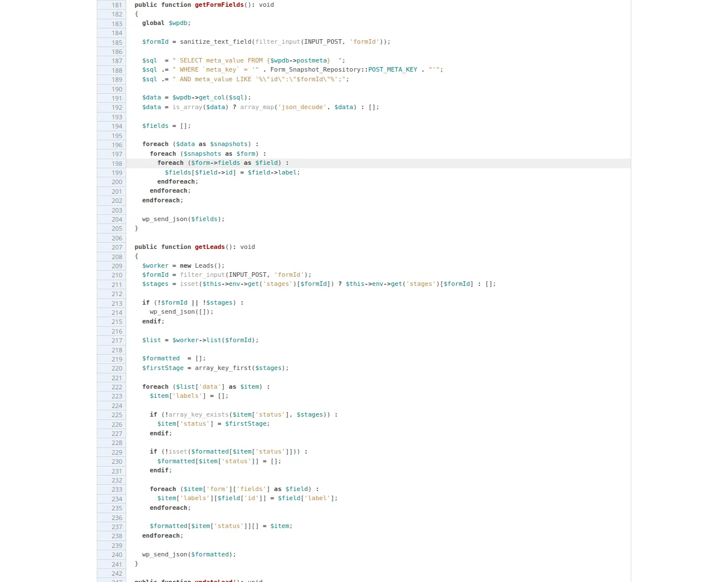Click wp_send_json($formatted) call

click(189, 555)
